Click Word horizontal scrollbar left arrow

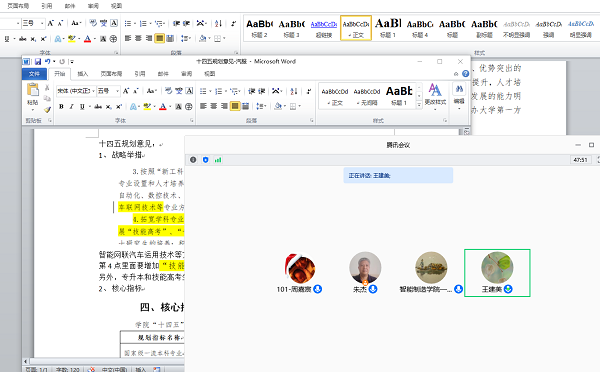pyautogui.click(x=26, y=361)
